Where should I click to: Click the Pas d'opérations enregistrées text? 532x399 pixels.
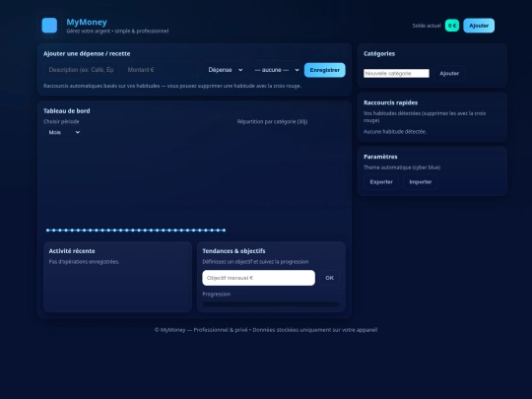pyautogui.click(x=84, y=262)
